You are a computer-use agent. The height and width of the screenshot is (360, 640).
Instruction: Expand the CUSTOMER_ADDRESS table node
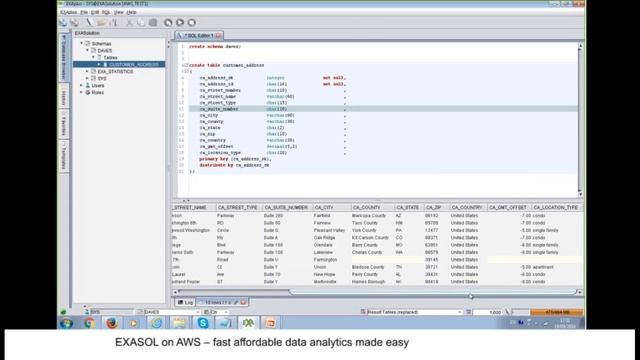pyautogui.click(x=99, y=64)
